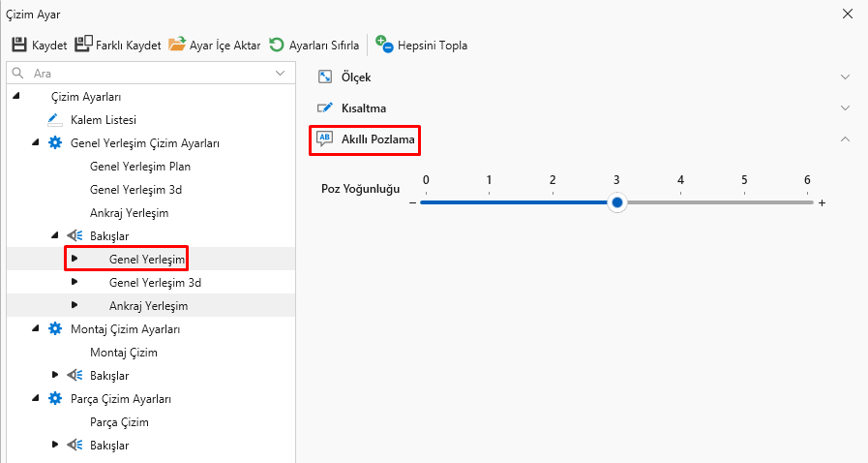
Task: Select Genel Yerleşim Plan tree item
Action: tap(140, 167)
